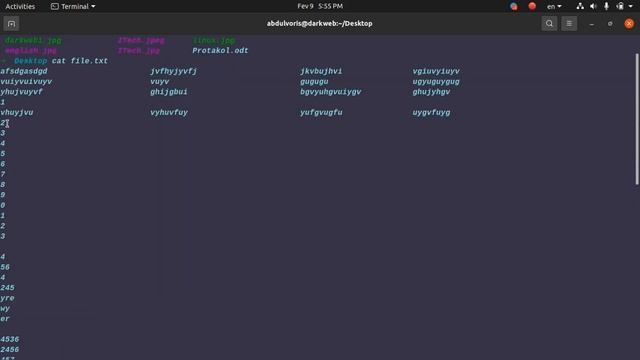Click the text ghijgbui
This screenshot has height=360, width=640.
[x=169, y=92]
